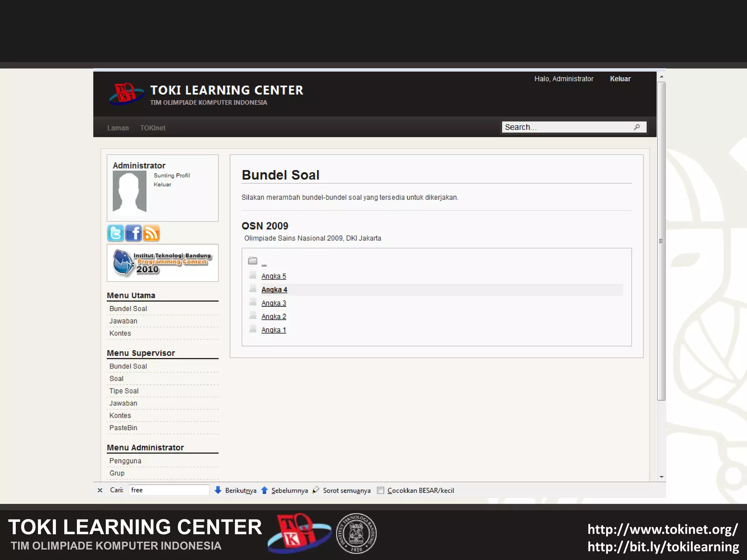Enable Cocokkan BESAR/kecil checkbox
Screen dimensions: 747x560
[380, 490]
